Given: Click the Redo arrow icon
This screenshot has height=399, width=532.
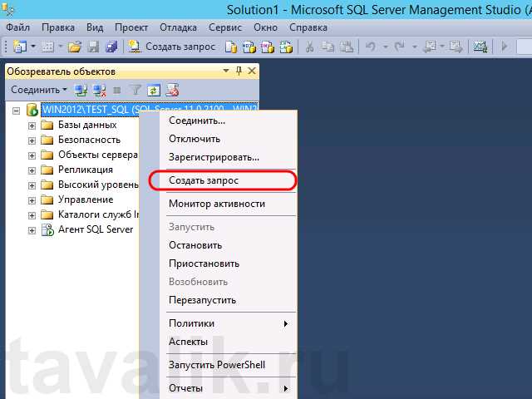Looking at the screenshot, I should click(x=400, y=47).
